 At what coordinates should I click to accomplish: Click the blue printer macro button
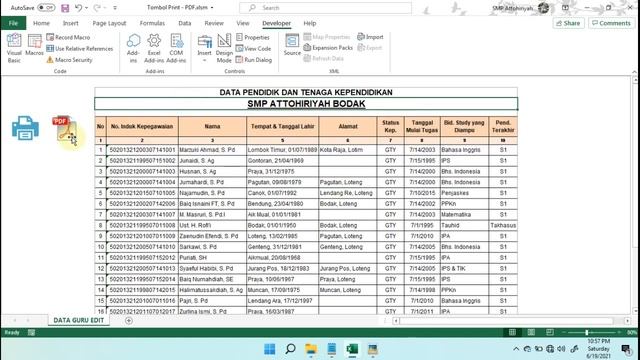pos(25,128)
